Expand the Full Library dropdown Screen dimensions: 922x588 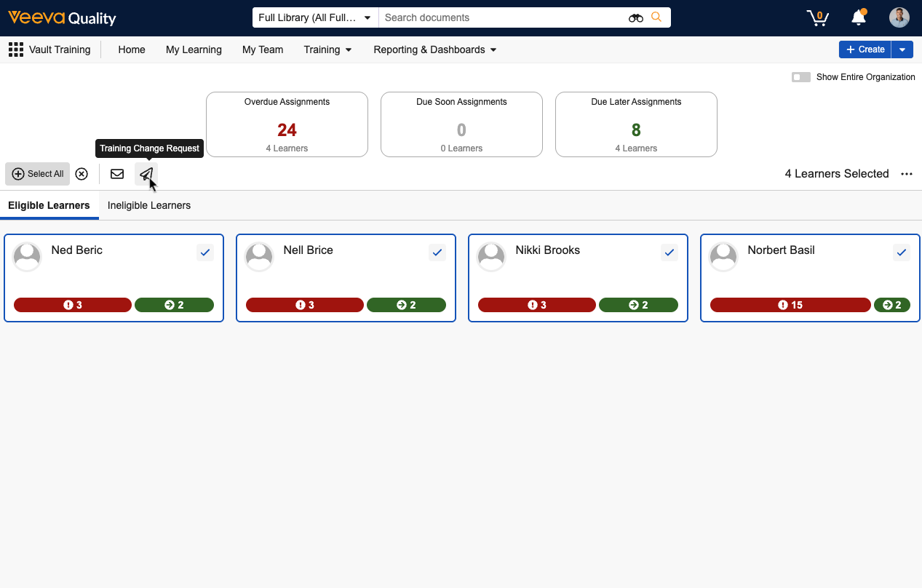315,17
